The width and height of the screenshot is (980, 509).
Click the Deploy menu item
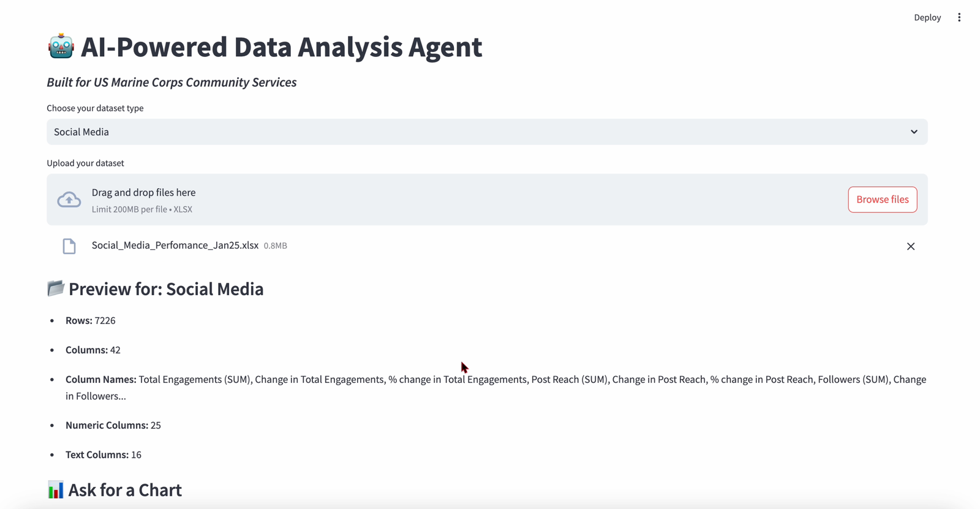pyautogui.click(x=927, y=17)
